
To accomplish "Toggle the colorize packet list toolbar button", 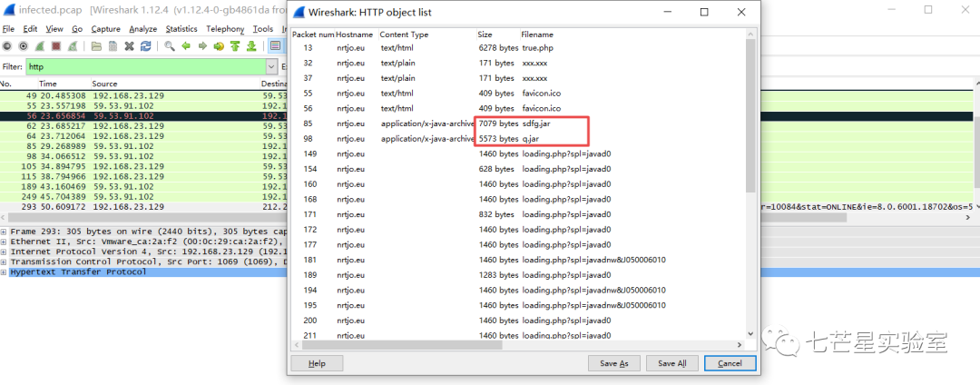I will coord(274,46).
